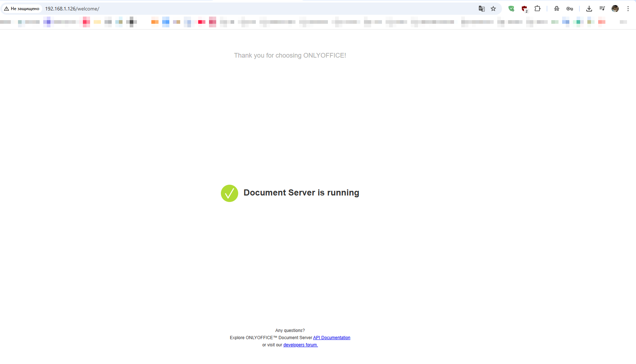Open the green AdGuard shield extension
This screenshot has width=636, height=364.
point(511,9)
